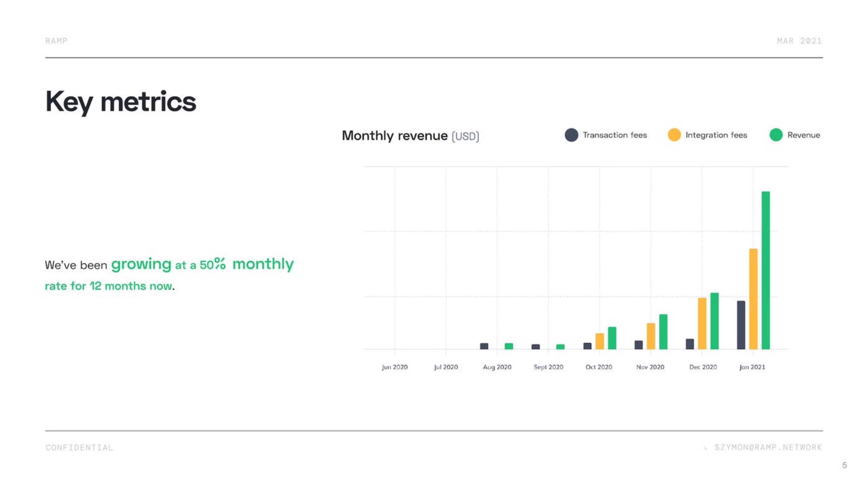Select the tall green Jan 2021 revenue bar
This screenshot has height=489, width=868.
(766, 270)
